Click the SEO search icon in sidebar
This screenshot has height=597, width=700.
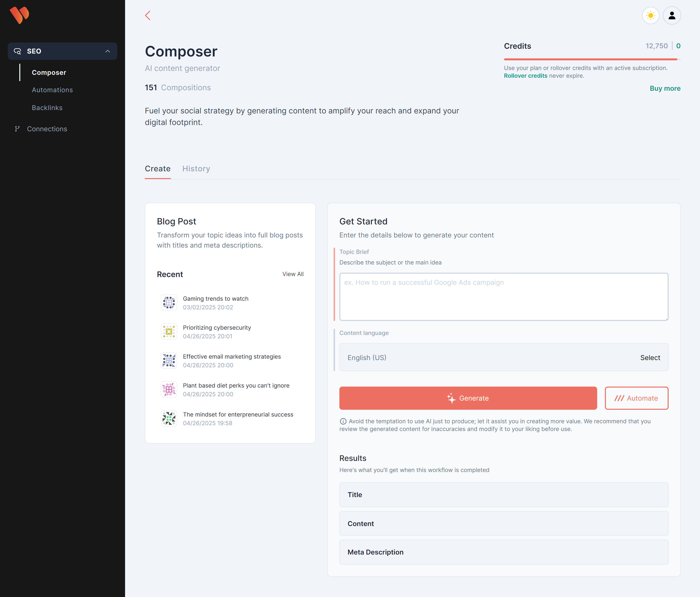pyautogui.click(x=17, y=51)
